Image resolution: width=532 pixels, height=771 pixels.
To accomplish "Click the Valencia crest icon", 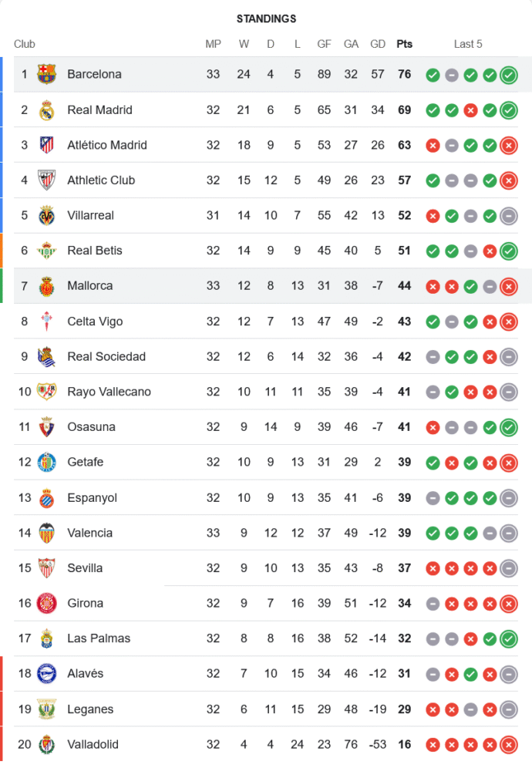I will point(47,533).
